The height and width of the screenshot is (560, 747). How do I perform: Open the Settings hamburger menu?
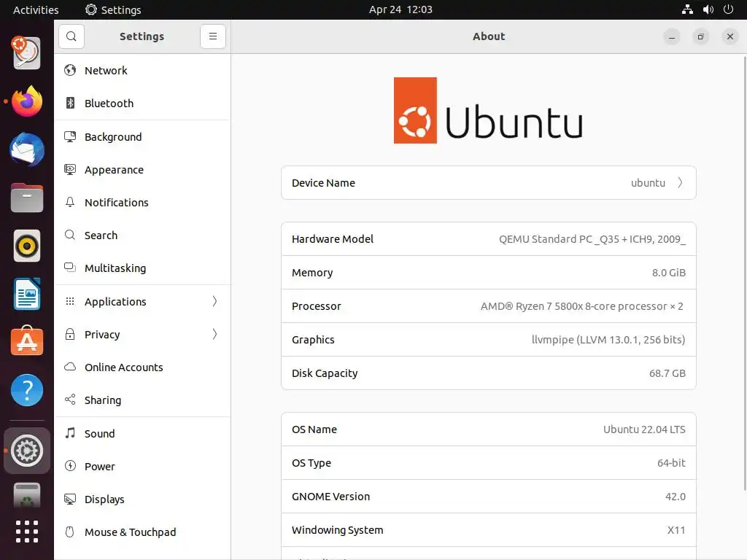pyautogui.click(x=213, y=36)
